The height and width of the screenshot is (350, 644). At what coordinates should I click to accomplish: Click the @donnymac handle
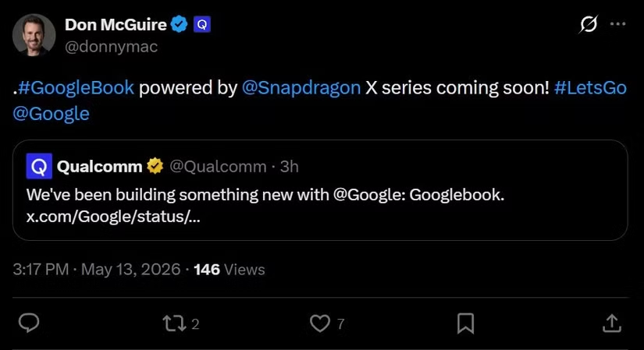click(112, 47)
